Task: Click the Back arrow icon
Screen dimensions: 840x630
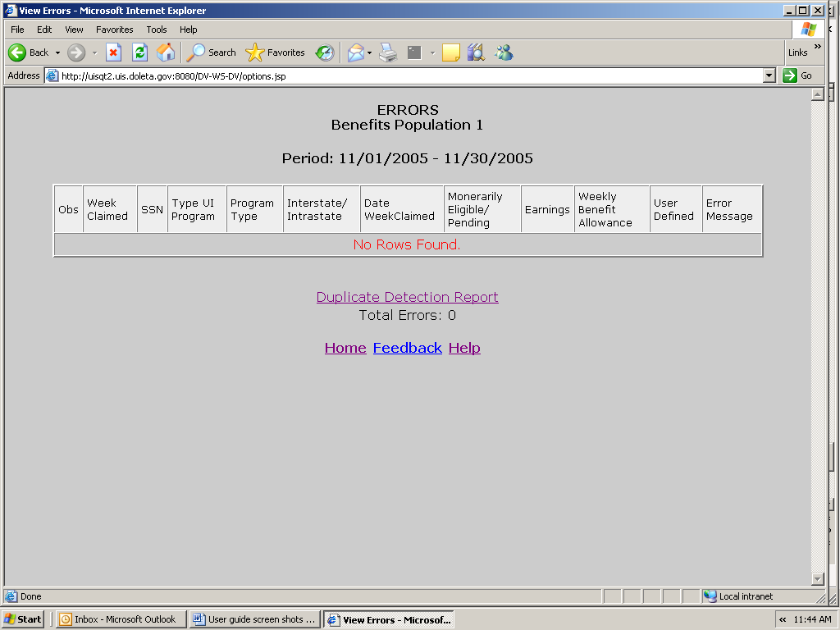Action: pos(17,52)
